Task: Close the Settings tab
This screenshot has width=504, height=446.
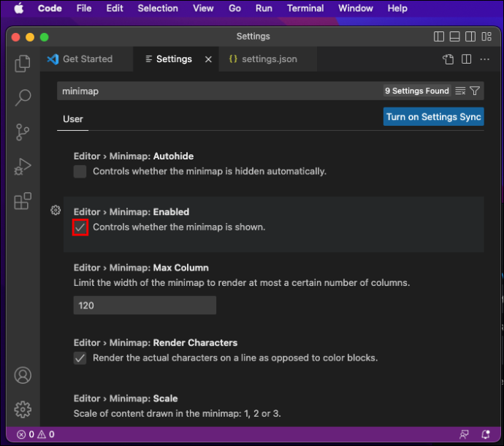Action: [x=208, y=59]
